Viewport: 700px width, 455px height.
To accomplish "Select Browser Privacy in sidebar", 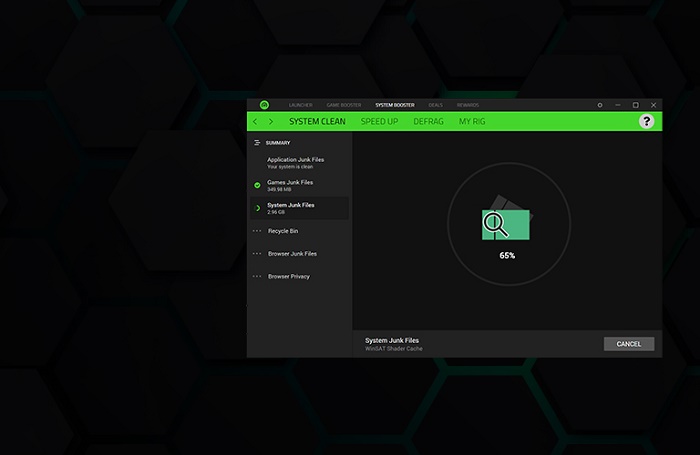I will 288,276.
